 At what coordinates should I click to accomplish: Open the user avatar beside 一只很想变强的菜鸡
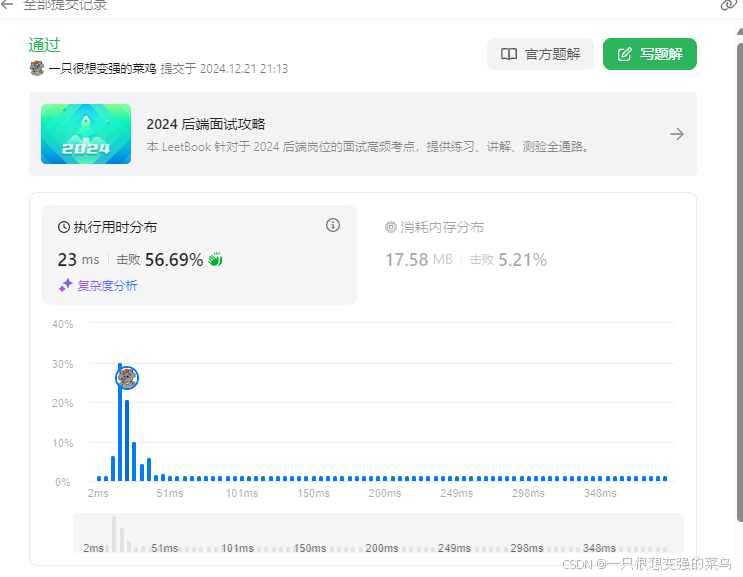[x=36, y=68]
